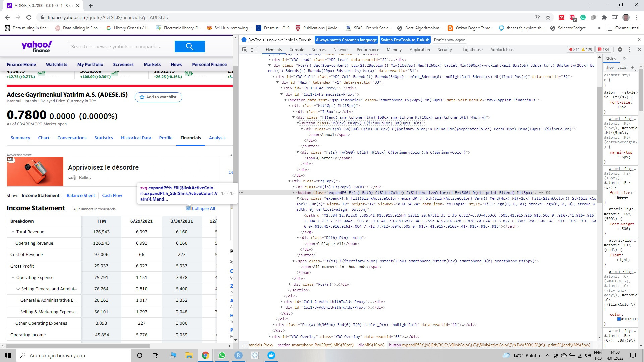Click Always match Chrome's language button
This screenshot has width=644, height=362.
click(346, 40)
